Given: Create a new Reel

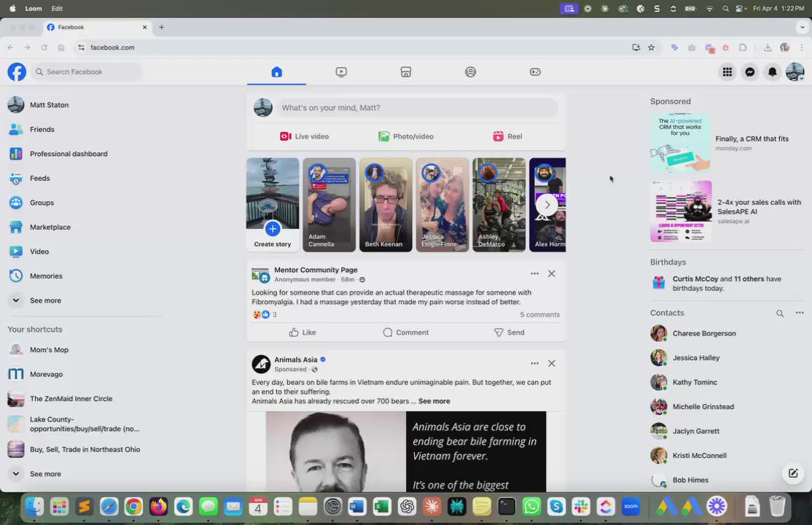Looking at the screenshot, I should pyautogui.click(x=507, y=136).
